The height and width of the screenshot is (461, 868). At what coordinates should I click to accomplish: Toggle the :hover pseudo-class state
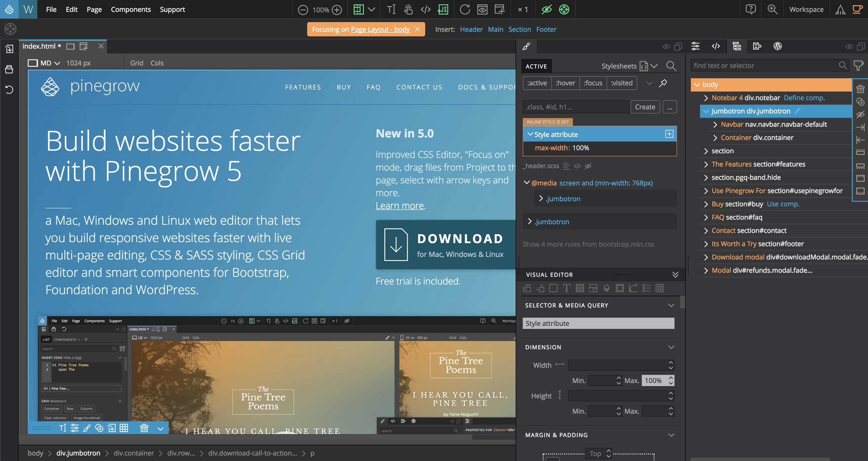click(565, 83)
